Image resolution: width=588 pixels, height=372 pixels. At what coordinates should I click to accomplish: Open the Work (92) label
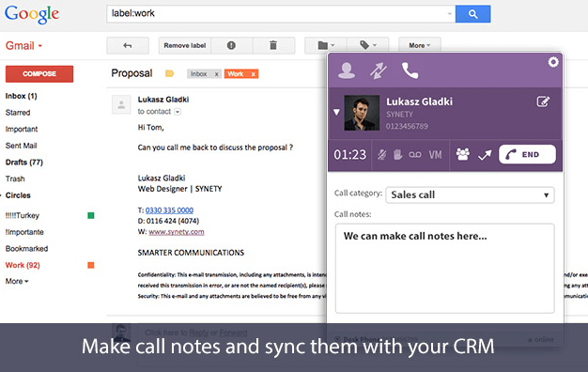(23, 265)
